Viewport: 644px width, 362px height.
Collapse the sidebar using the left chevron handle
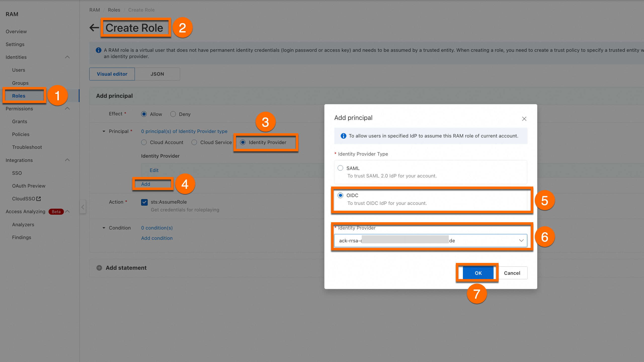83,207
